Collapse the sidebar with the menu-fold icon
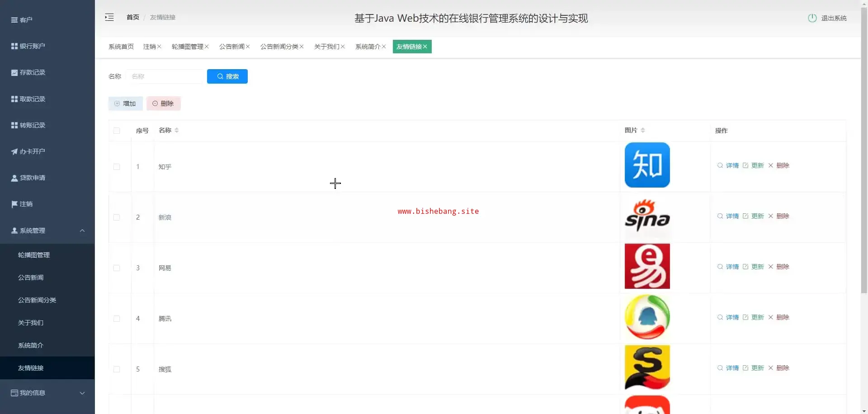The height and width of the screenshot is (414, 868). point(109,18)
